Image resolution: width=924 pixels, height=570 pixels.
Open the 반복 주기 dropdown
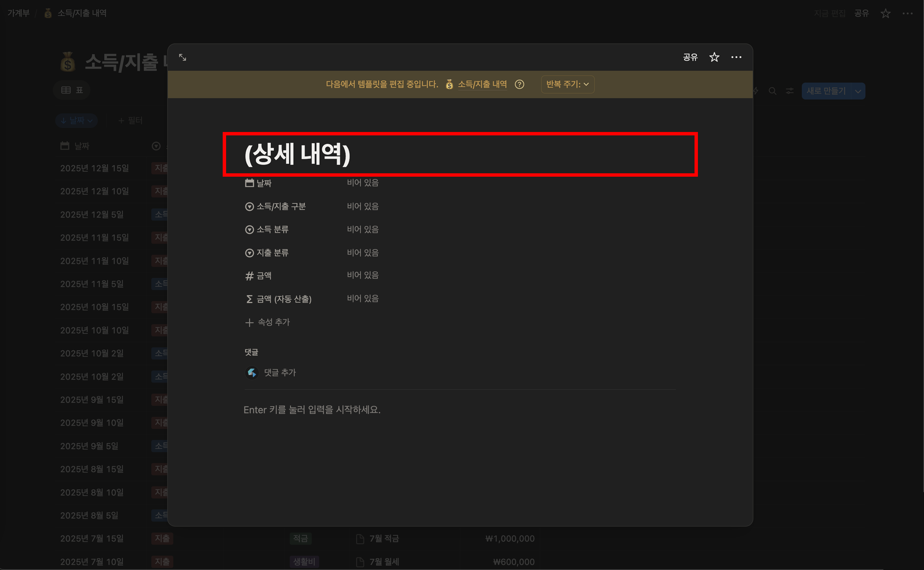click(567, 84)
